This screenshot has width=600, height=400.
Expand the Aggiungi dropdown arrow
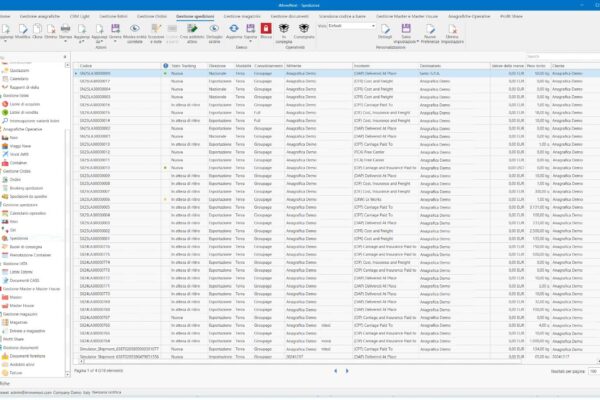5,41
